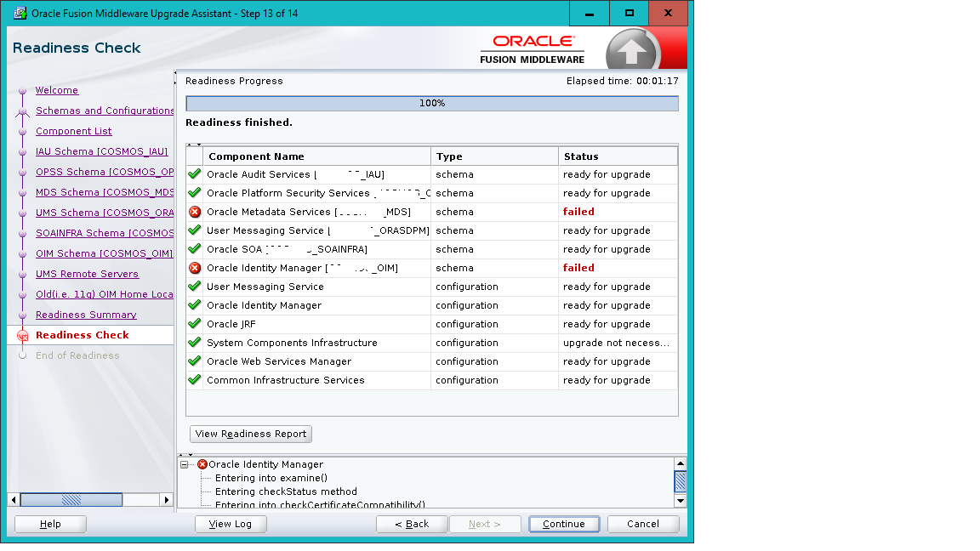Select the Oracle JRF component name
The image size is (980, 551).
click(231, 324)
